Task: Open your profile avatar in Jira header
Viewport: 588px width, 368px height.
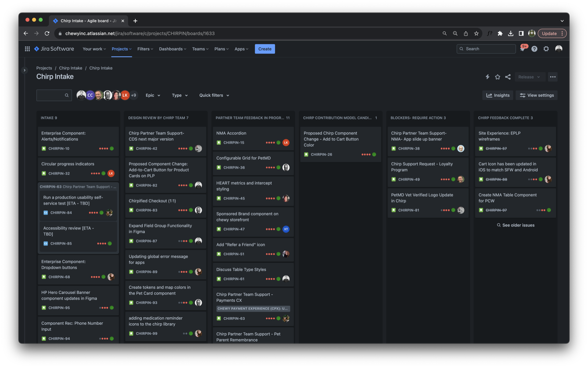Action: pos(559,48)
